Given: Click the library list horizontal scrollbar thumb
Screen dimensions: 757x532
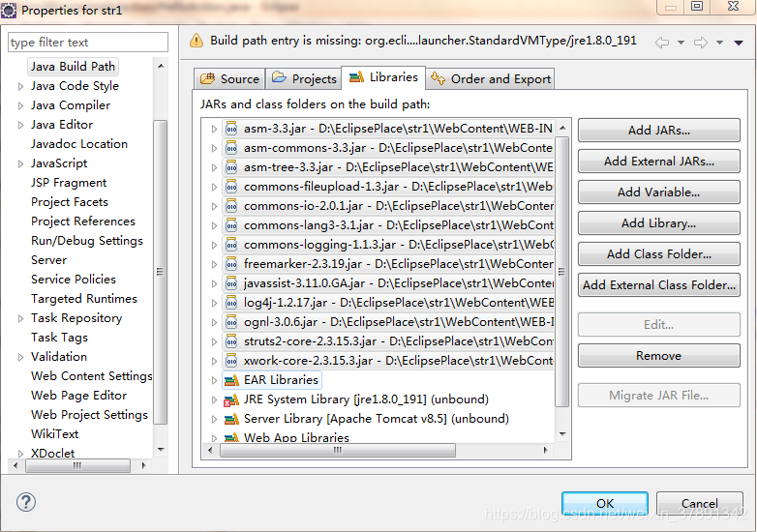Looking at the screenshot, I should (x=338, y=450).
